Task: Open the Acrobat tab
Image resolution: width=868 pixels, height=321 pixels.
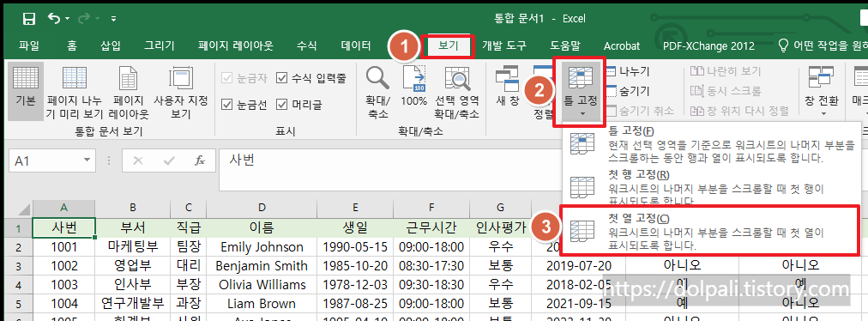Action: pyautogui.click(x=622, y=46)
